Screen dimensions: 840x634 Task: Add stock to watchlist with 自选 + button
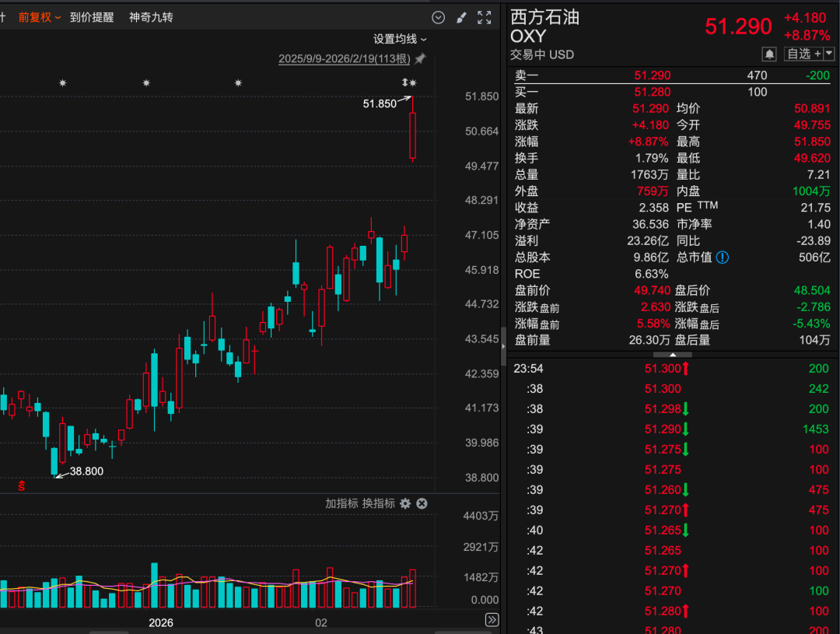click(804, 54)
